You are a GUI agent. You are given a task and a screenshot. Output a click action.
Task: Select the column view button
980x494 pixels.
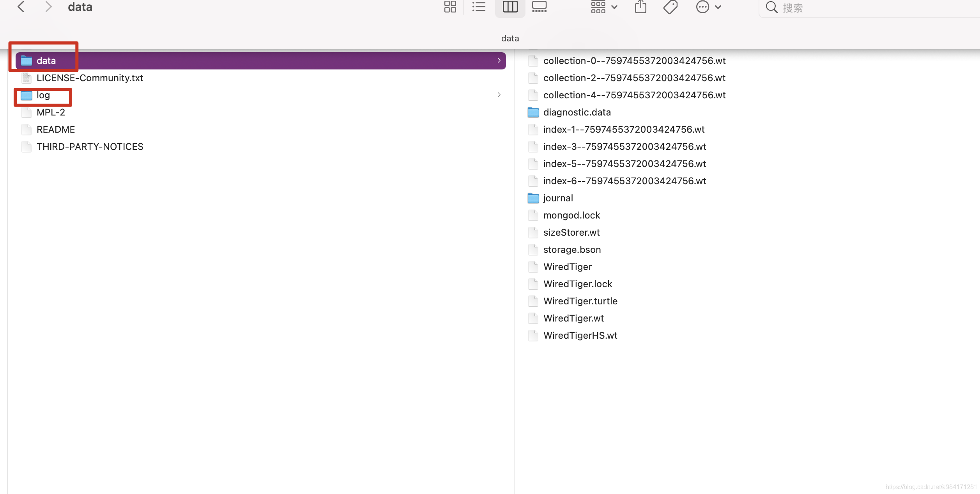tap(510, 7)
